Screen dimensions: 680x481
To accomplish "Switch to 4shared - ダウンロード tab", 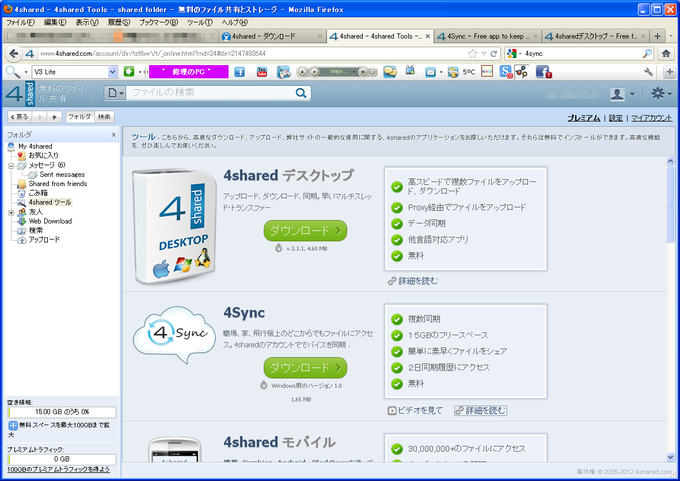I will pos(272,36).
